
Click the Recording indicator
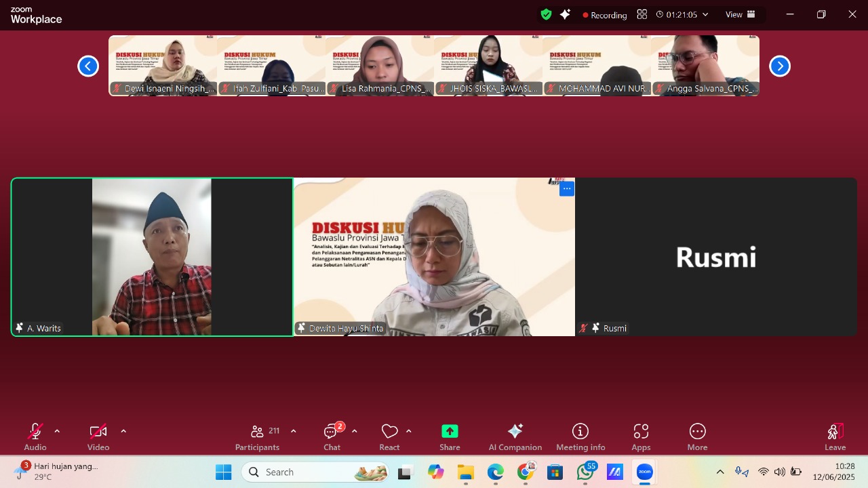point(604,14)
